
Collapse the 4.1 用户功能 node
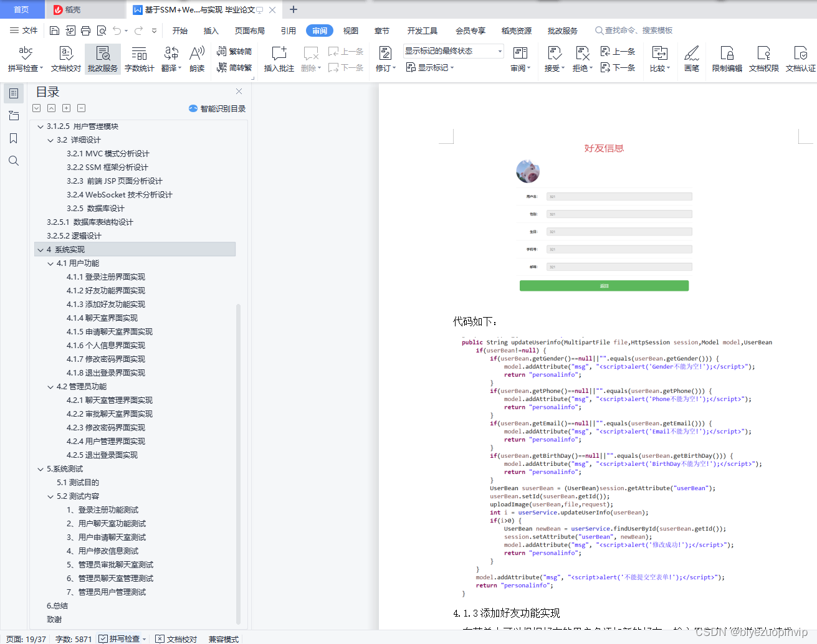pos(50,263)
